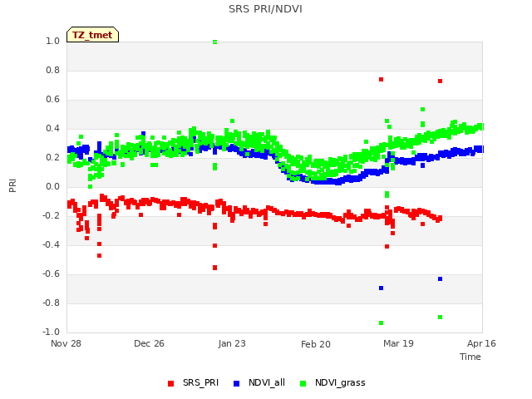This screenshot has width=532, height=399.
Task: Click the blue outlier point near -0.7
Action: click(x=381, y=288)
